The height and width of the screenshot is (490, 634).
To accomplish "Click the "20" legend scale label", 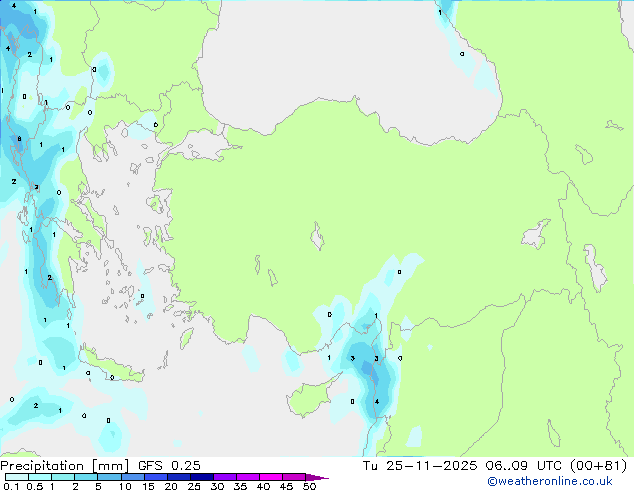I will point(171,486).
